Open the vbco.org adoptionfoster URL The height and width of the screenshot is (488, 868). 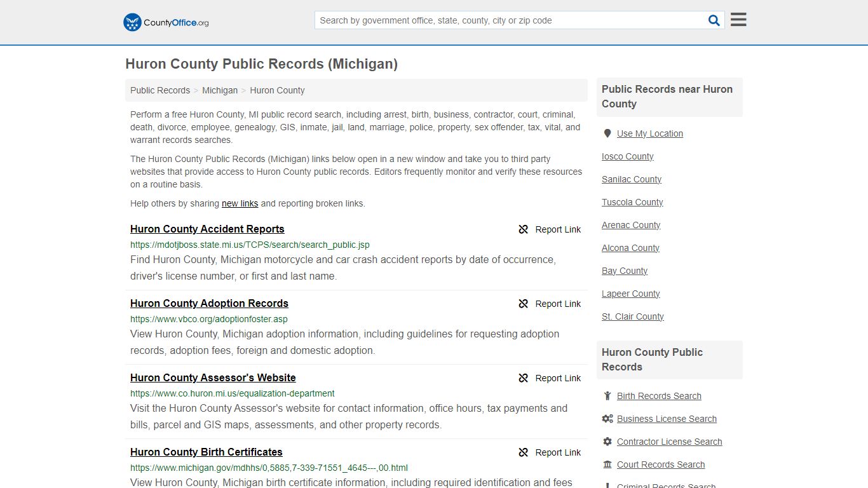pos(209,319)
